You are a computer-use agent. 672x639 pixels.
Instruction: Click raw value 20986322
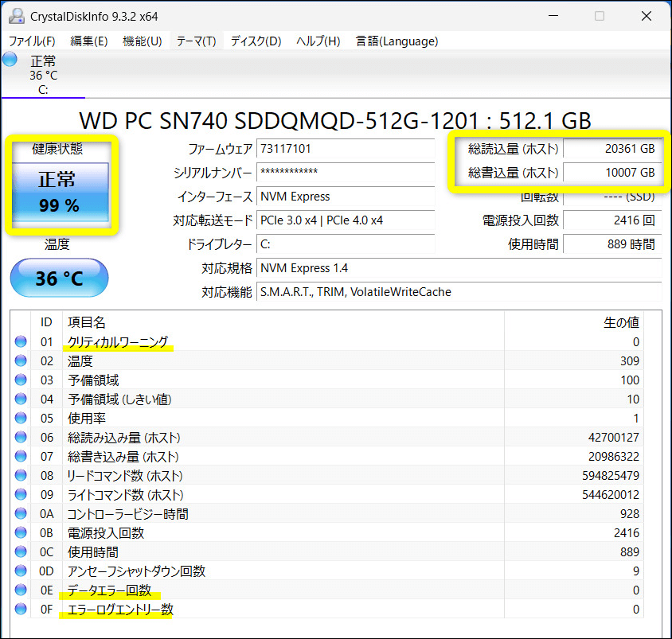click(613, 456)
